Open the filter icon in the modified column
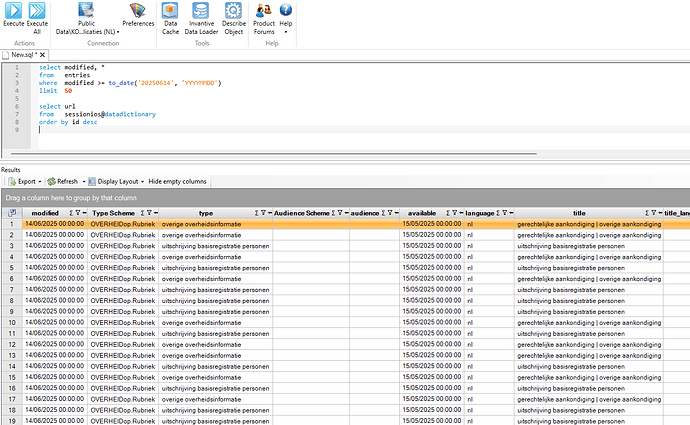Viewport: 690px width, 425px height. 77,213
